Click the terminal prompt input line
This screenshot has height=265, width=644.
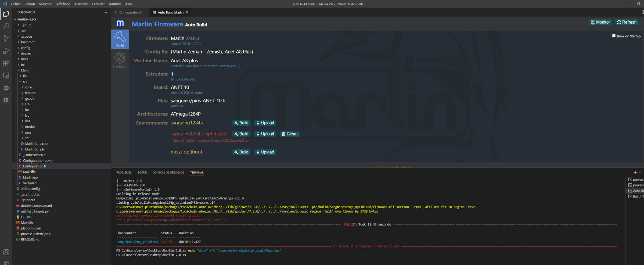151,255
